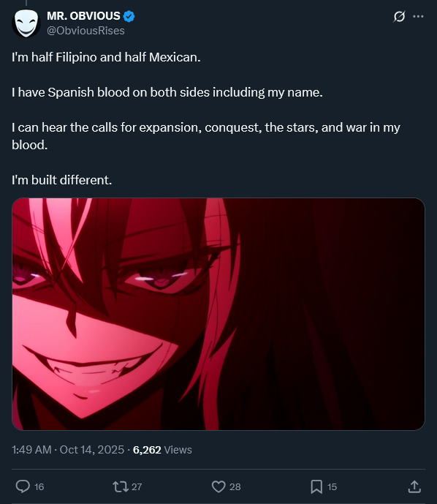Open MR. OBVIOUS profile avatar

26,23
